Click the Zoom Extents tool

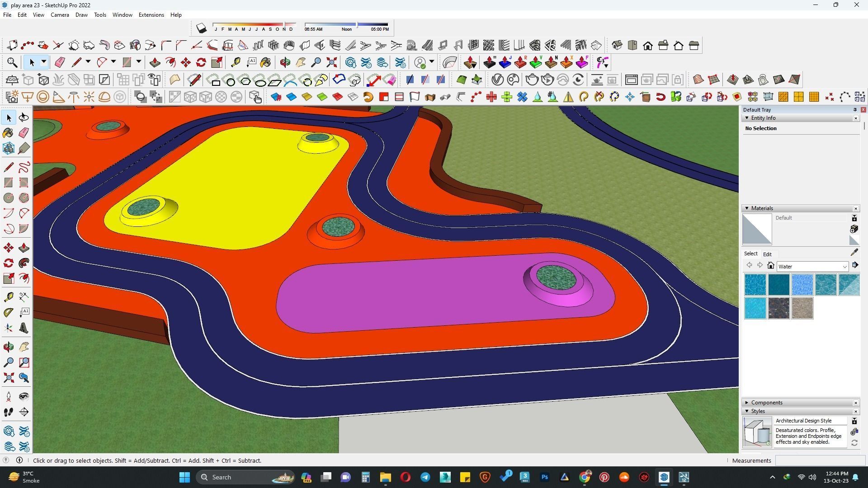coord(8,378)
